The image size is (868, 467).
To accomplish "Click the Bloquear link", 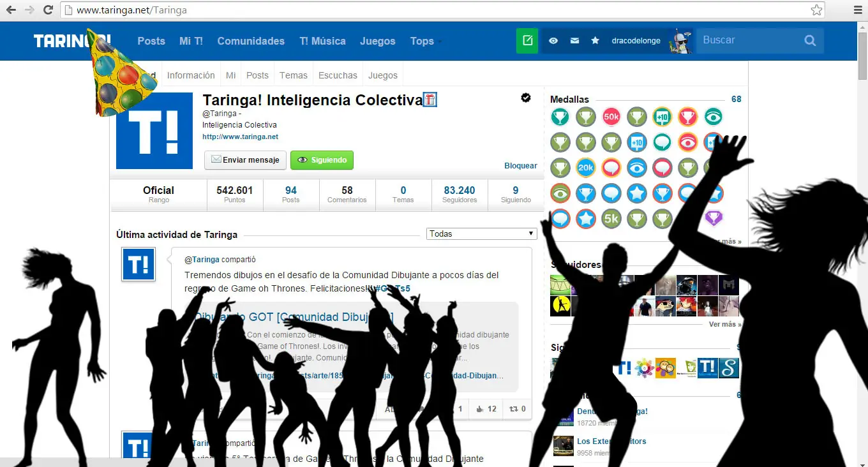I will pyautogui.click(x=521, y=166).
